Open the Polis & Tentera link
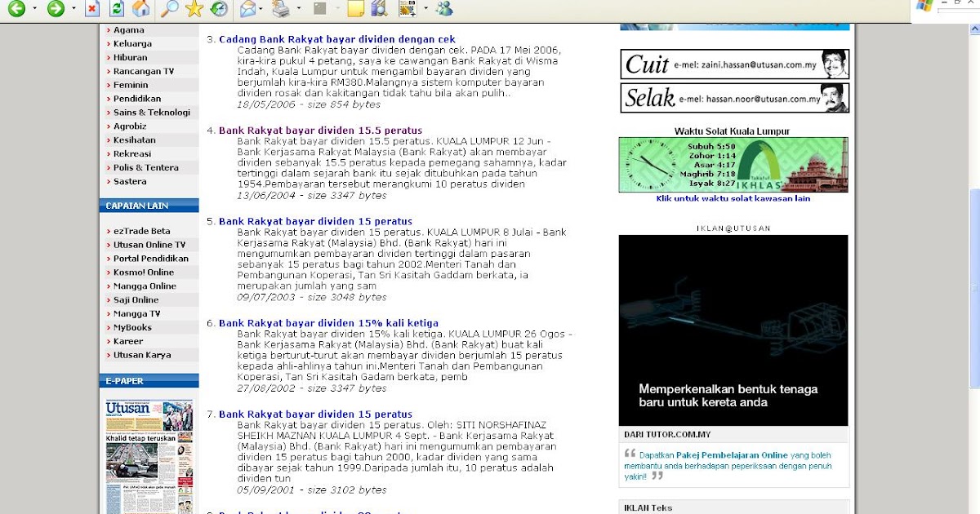 [146, 167]
